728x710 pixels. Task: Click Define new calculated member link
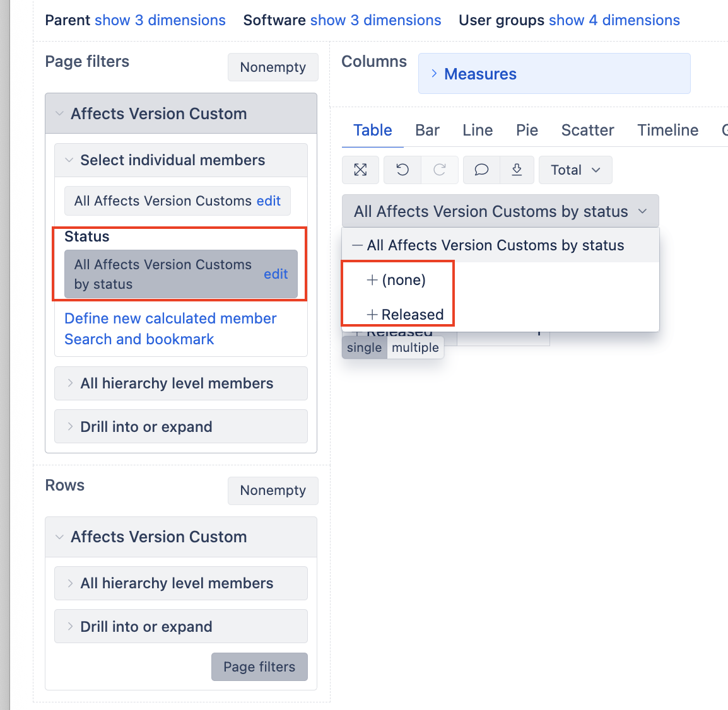point(170,318)
